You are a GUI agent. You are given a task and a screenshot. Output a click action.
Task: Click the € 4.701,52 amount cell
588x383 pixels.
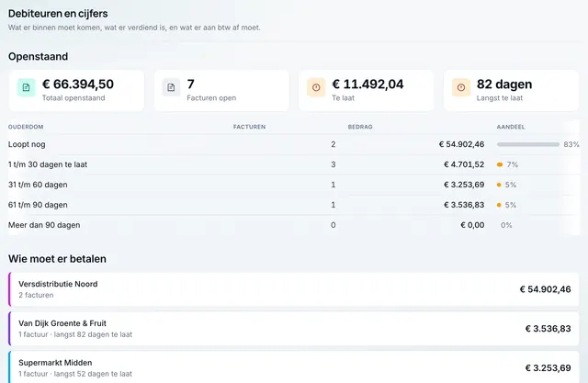(x=464, y=164)
